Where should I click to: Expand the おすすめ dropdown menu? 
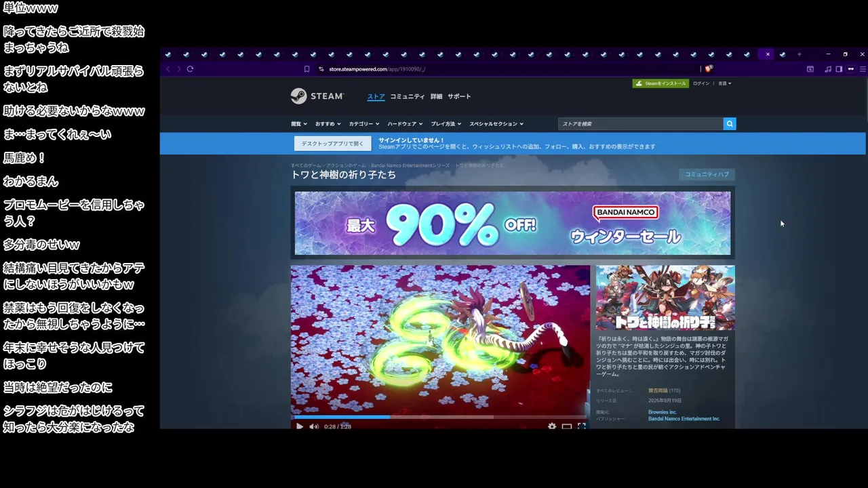point(328,124)
